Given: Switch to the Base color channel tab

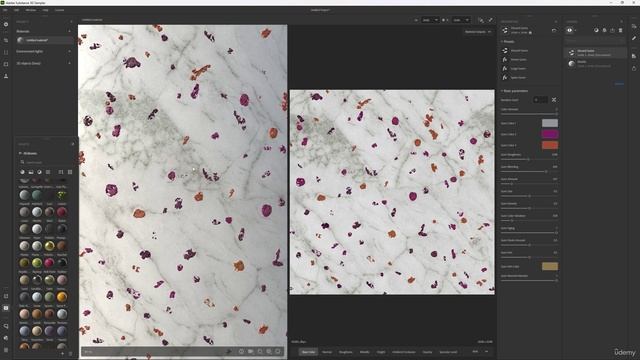Looking at the screenshot, I should pos(308,352).
